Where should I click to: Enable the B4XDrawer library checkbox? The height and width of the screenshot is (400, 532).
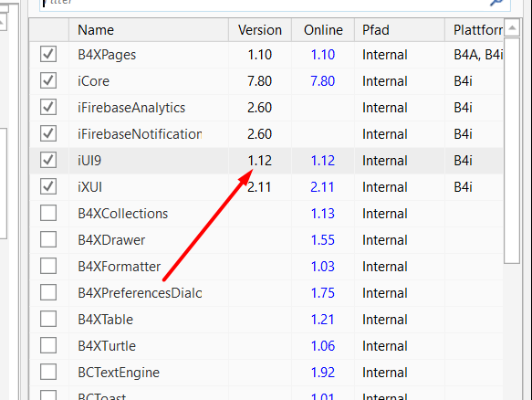[x=48, y=240]
